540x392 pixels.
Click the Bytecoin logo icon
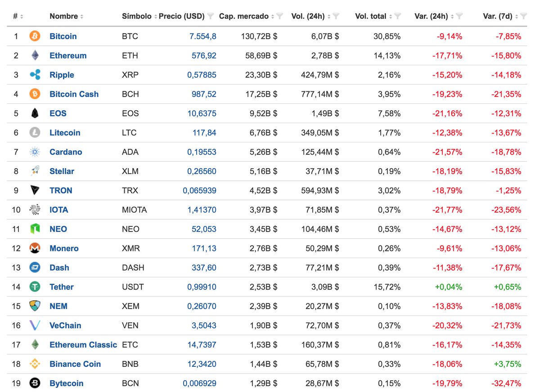35,383
